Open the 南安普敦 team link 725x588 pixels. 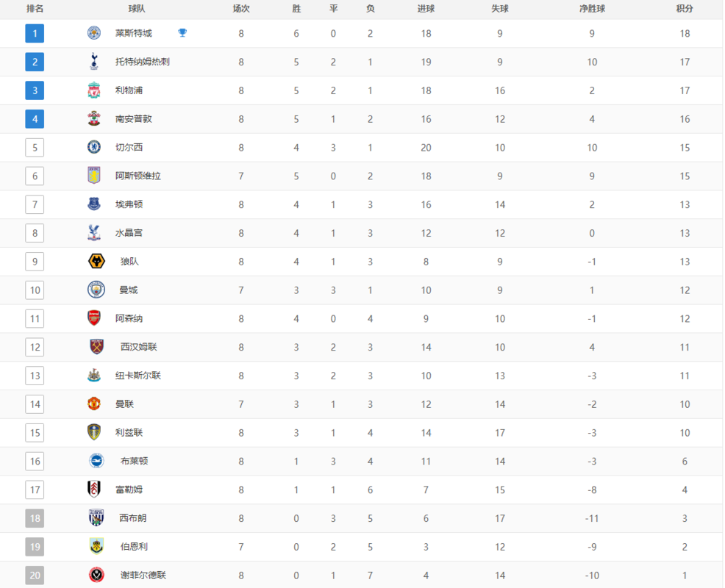point(134,119)
